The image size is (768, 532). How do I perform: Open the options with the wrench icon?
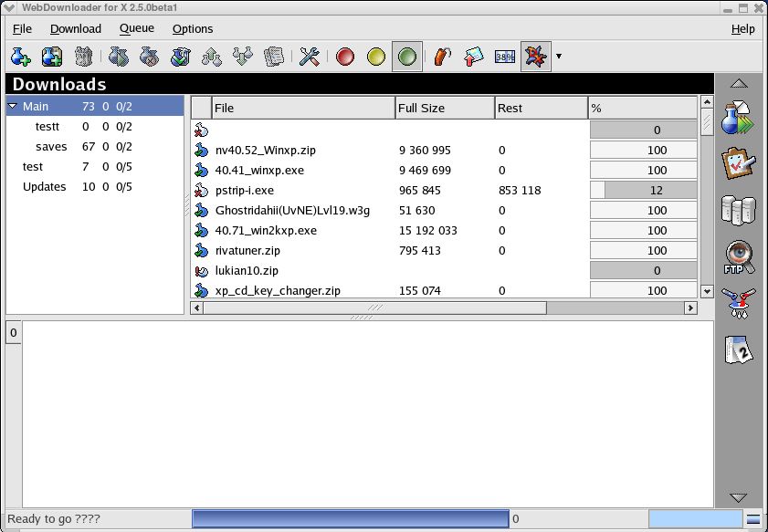[310, 57]
